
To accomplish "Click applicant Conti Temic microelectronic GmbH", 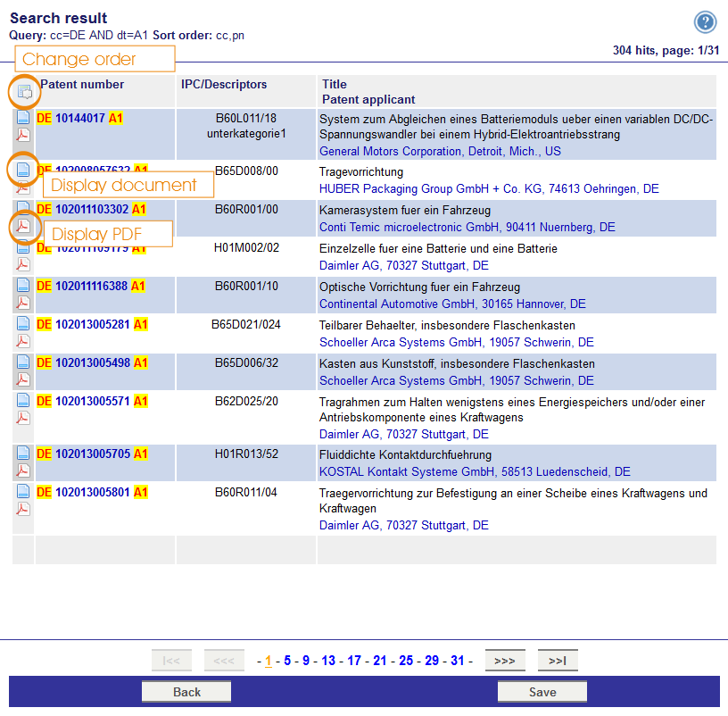I will pos(467,227).
